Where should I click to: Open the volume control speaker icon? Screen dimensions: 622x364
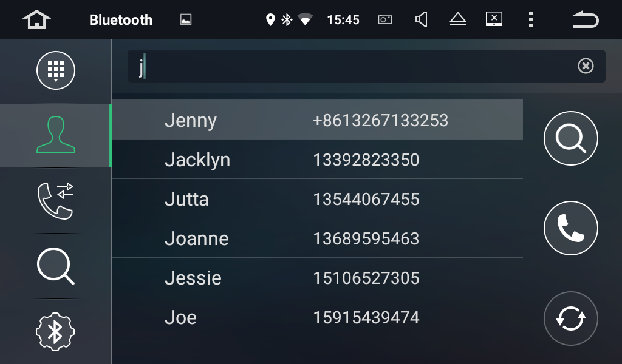pos(421,19)
